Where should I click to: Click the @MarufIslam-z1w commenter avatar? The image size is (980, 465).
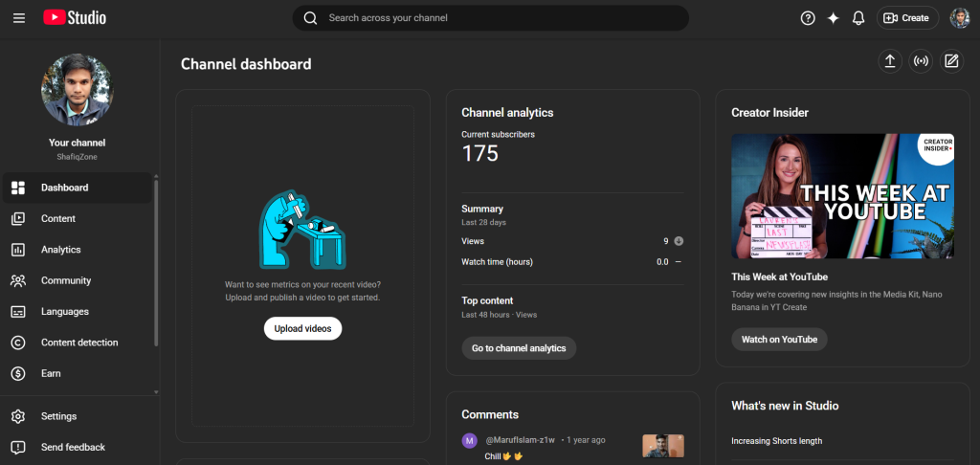click(469, 441)
